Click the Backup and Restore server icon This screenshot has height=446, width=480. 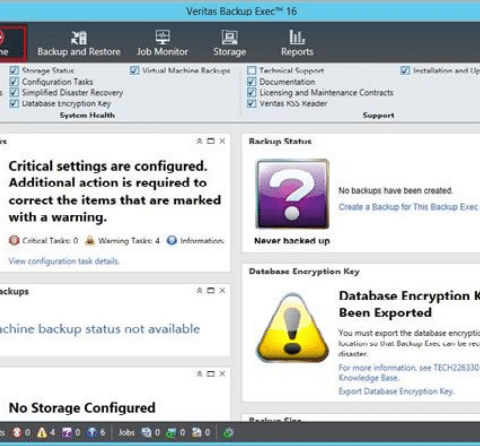point(79,37)
